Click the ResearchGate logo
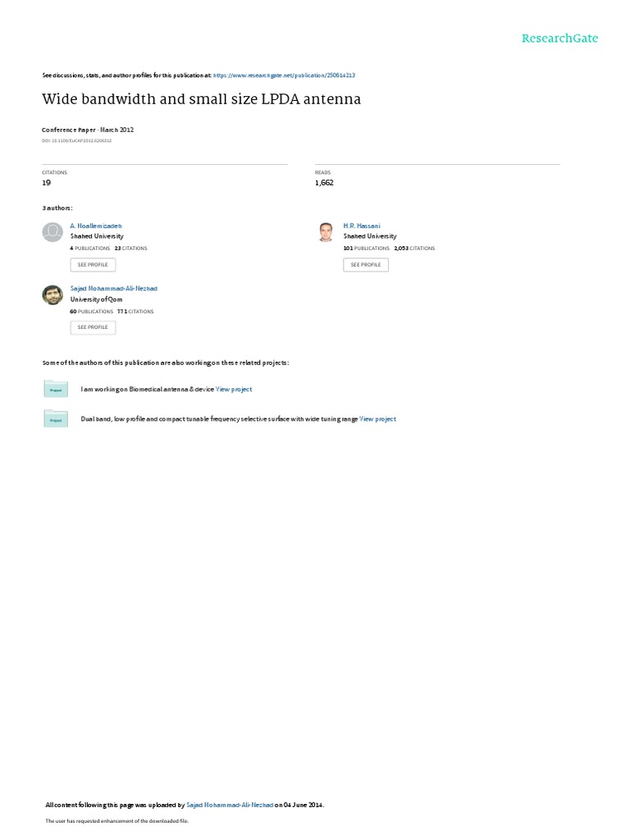630x840 pixels. [559, 39]
